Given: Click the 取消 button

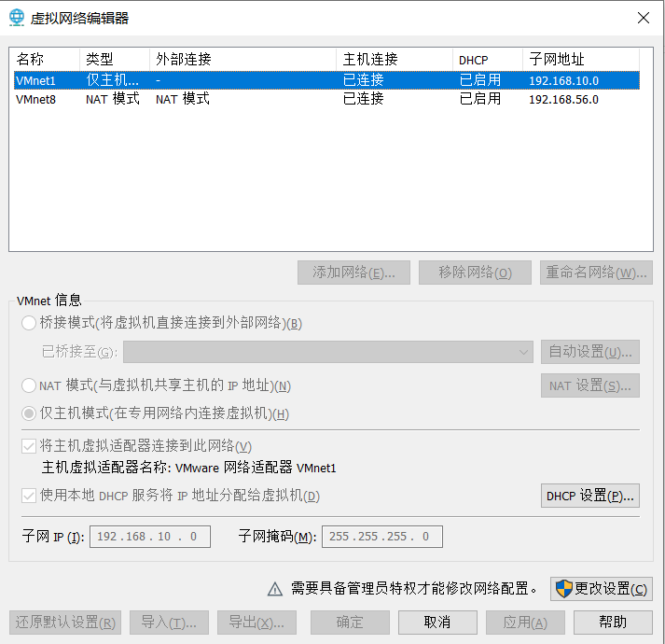Looking at the screenshot, I should (437, 623).
